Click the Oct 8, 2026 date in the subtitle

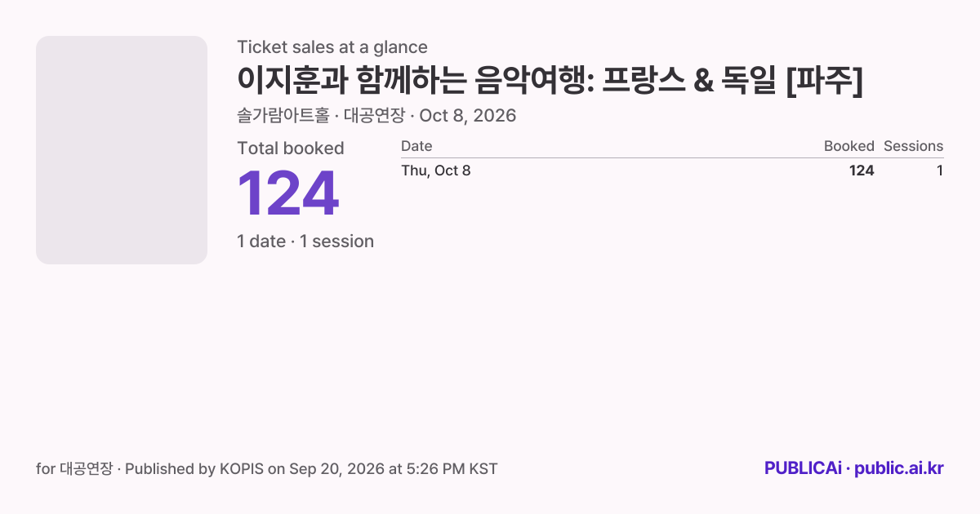[468, 116]
